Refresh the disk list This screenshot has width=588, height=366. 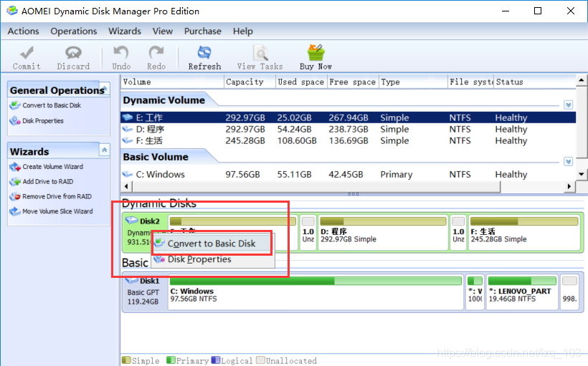click(x=204, y=57)
